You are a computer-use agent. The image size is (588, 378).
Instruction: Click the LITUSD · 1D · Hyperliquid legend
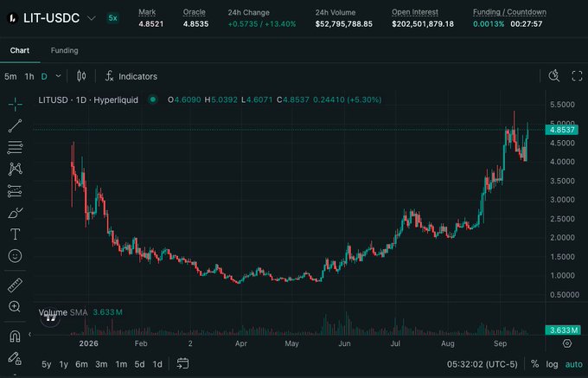pos(88,99)
